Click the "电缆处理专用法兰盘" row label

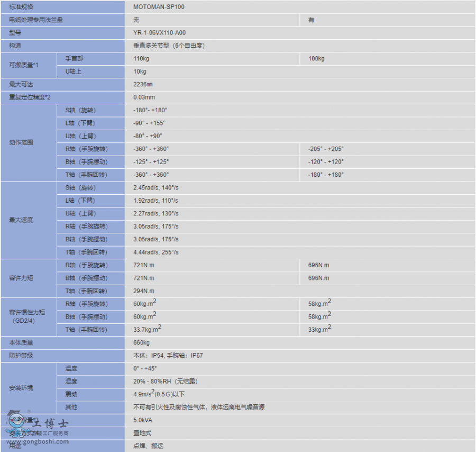pyautogui.click(x=36, y=20)
